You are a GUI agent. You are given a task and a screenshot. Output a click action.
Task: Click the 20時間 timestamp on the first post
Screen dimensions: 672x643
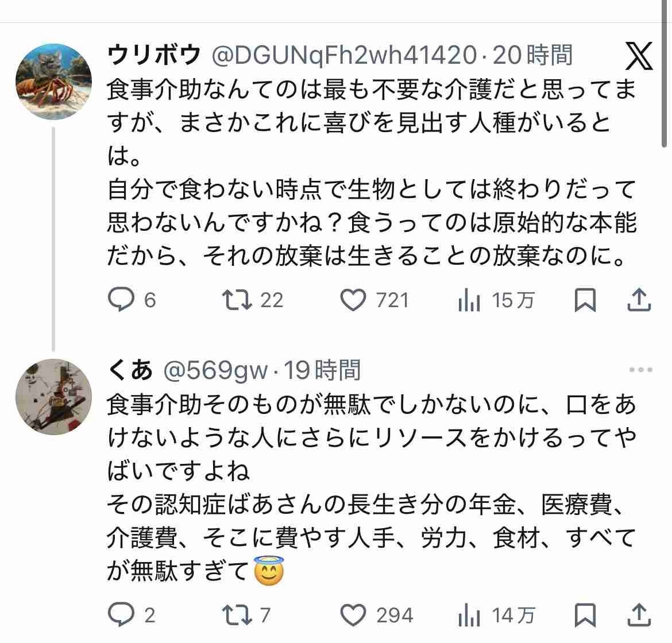[x=532, y=56]
